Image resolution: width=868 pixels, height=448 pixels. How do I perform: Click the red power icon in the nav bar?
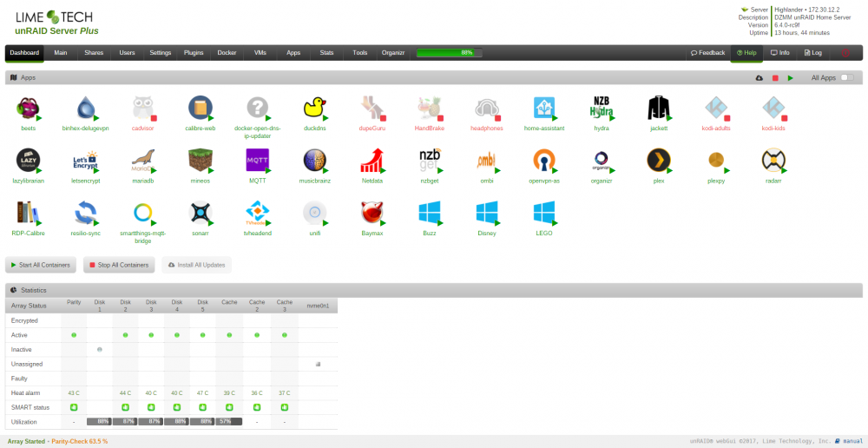click(845, 53)
